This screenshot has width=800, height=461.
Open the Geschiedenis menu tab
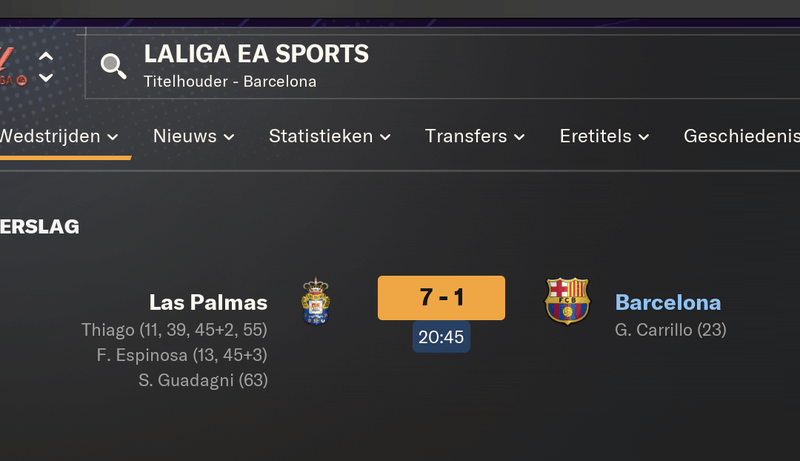point(741,136)
